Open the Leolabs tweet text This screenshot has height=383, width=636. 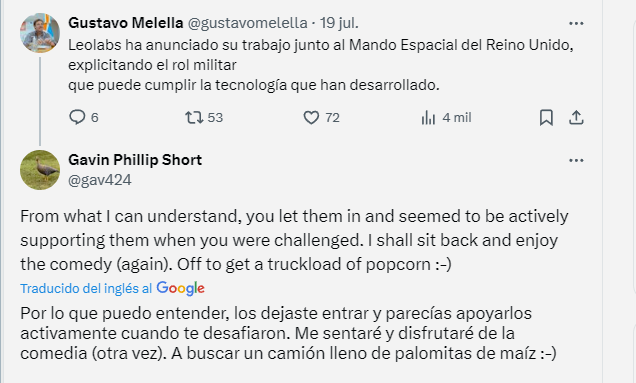321,65
